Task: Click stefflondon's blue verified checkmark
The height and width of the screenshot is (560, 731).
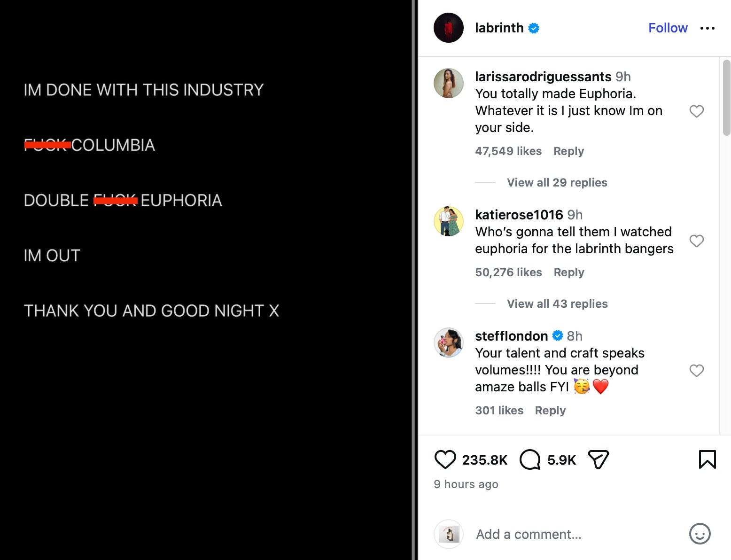Action: [x=558, y=335]
